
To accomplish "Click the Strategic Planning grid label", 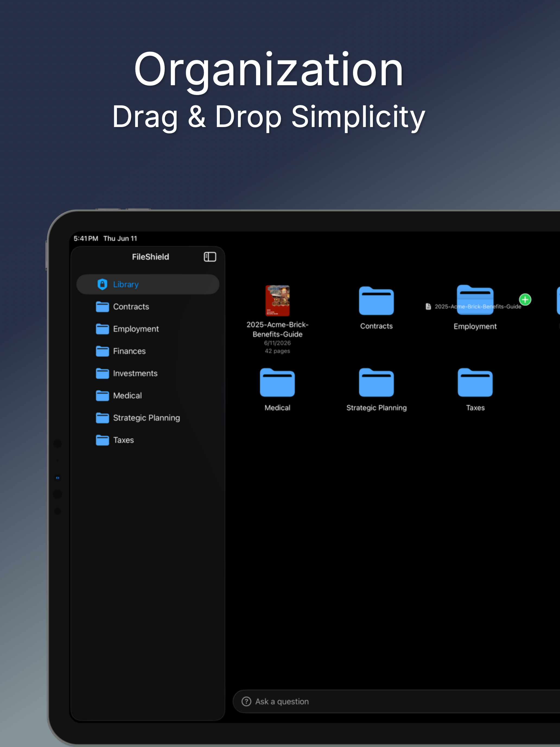I will click(x=376, y=408).
